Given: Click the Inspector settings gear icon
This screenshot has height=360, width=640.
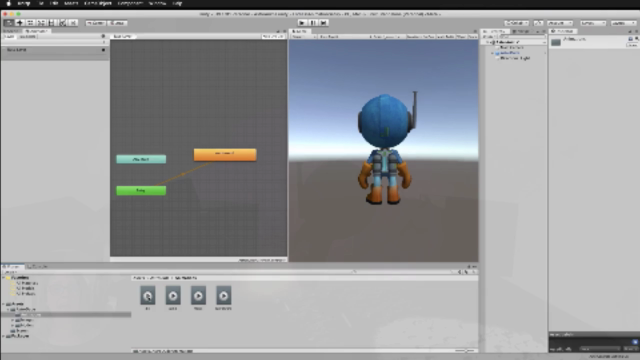Looking at the screenshot, I should (636, 39).
